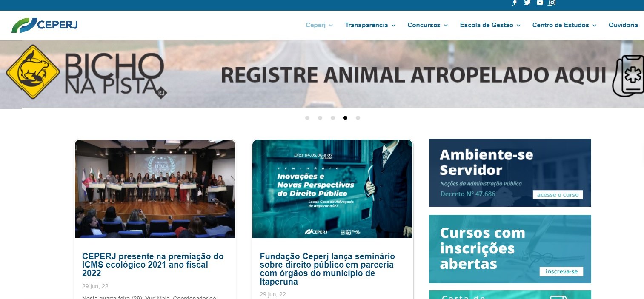Open the Concursos menu
Viewport: 644px width, 299px height.
tap(428, 25)
